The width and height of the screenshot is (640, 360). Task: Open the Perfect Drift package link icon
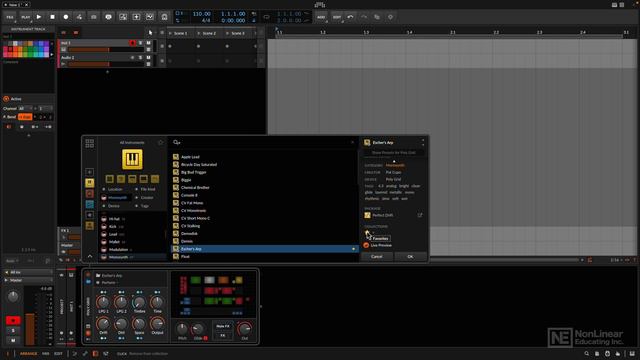tap(420, 215)
